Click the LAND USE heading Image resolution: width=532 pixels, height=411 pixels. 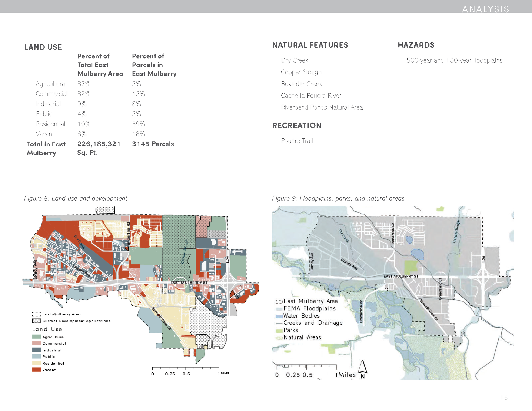click(x=43, y=47)
